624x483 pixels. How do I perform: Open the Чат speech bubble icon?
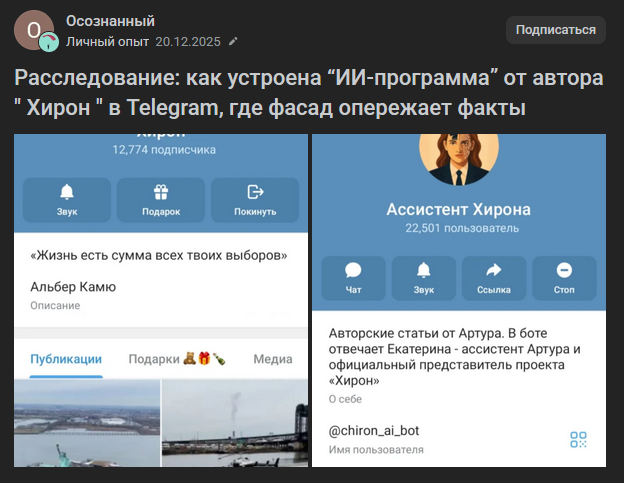click(353, 270)
